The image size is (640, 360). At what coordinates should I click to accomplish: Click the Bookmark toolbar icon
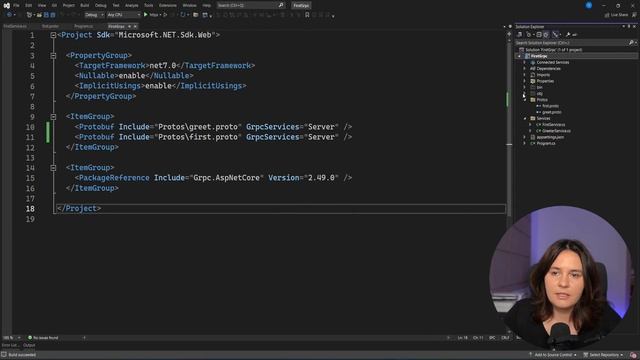307,15
